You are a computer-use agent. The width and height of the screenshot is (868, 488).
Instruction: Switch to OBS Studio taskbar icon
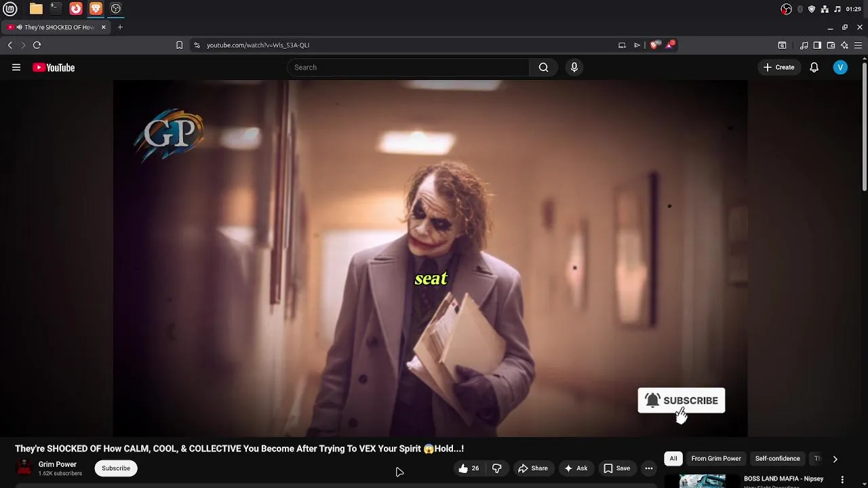pyautogui.click(x=116, y=9)
